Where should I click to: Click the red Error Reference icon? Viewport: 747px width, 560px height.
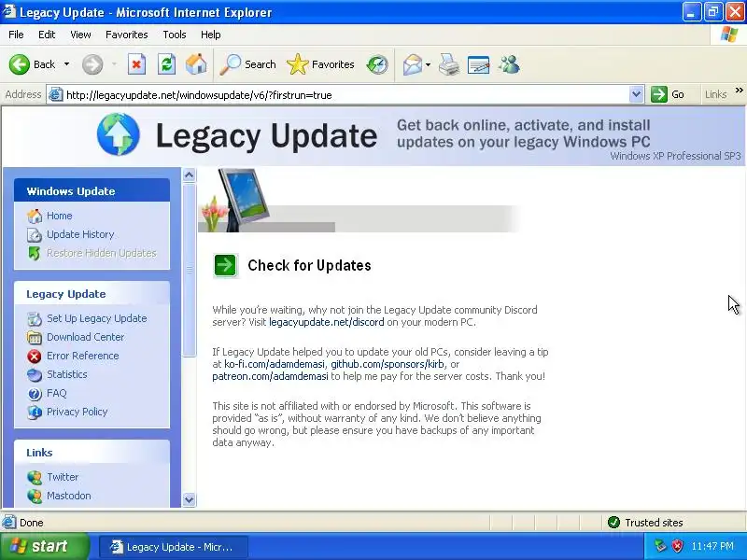click(x=35, y=357)
